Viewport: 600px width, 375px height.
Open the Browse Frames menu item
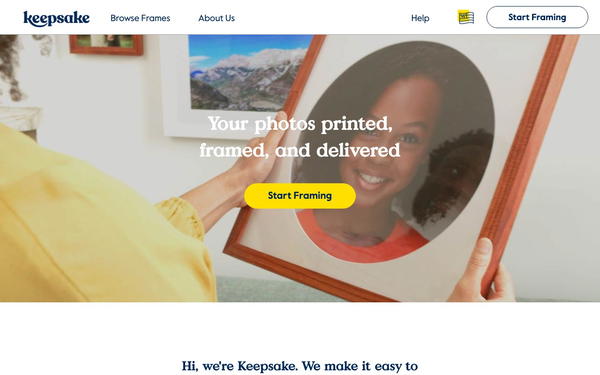coord(140,18)
